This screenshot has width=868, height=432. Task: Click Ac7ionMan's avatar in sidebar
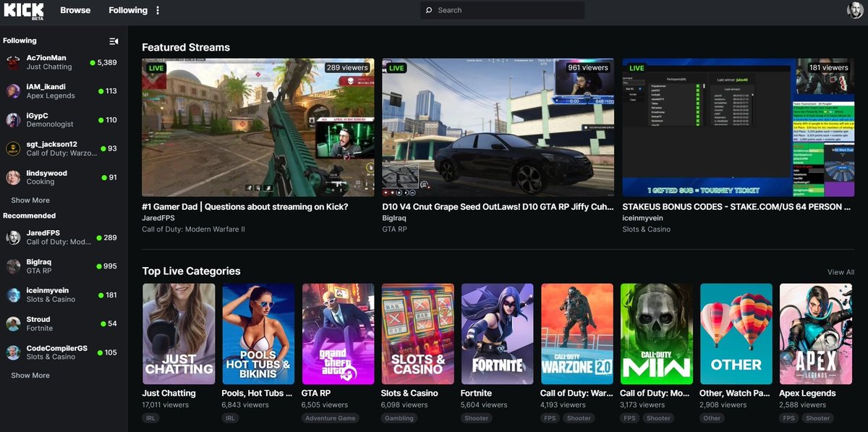point(13,62)
